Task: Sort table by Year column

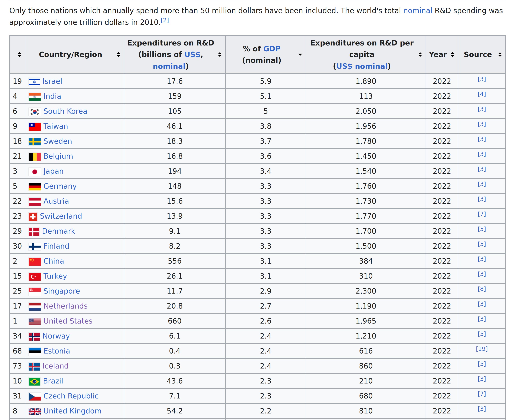Action: 452,55
